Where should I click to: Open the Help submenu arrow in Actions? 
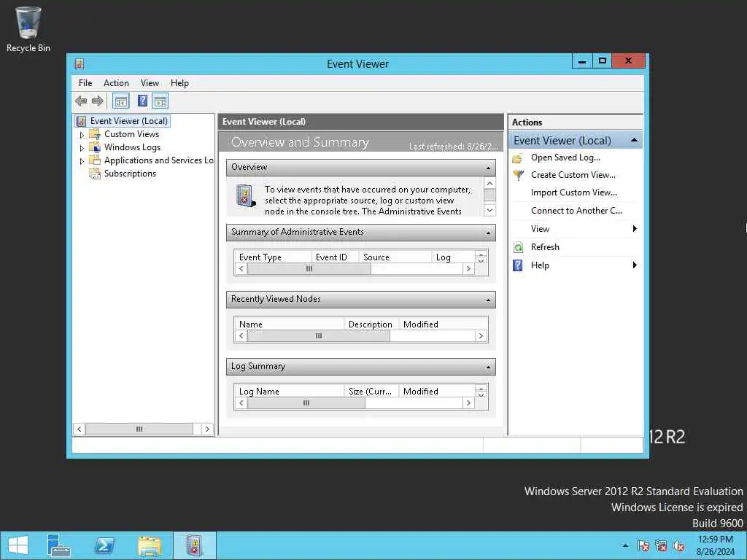[x=635, y=265]
